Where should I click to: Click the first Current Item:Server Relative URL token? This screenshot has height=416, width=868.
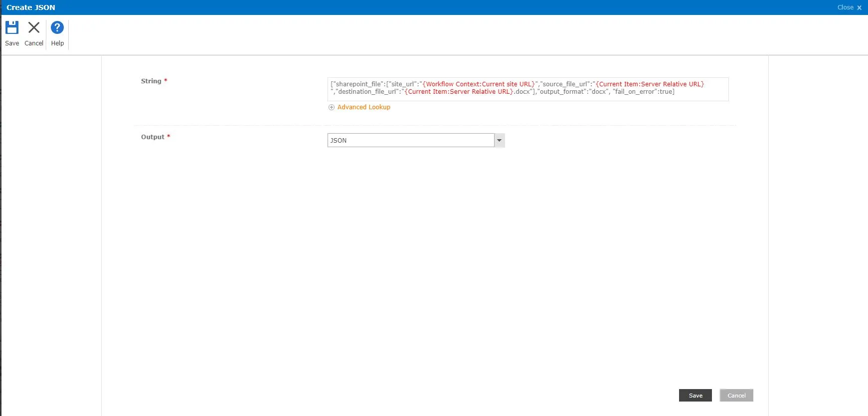coord(650,84)
